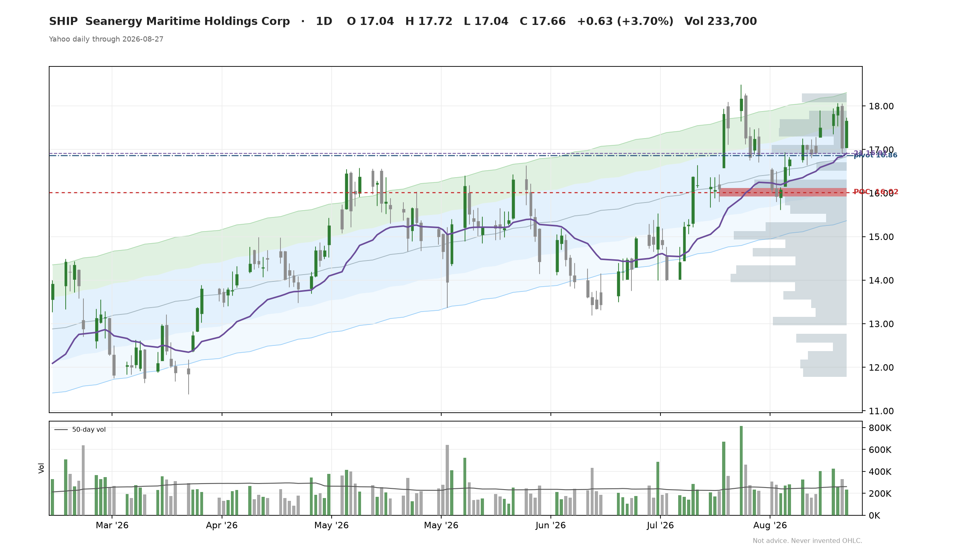Click the 50-day vol legend entry
980x554 pixels.
[80, 430]
